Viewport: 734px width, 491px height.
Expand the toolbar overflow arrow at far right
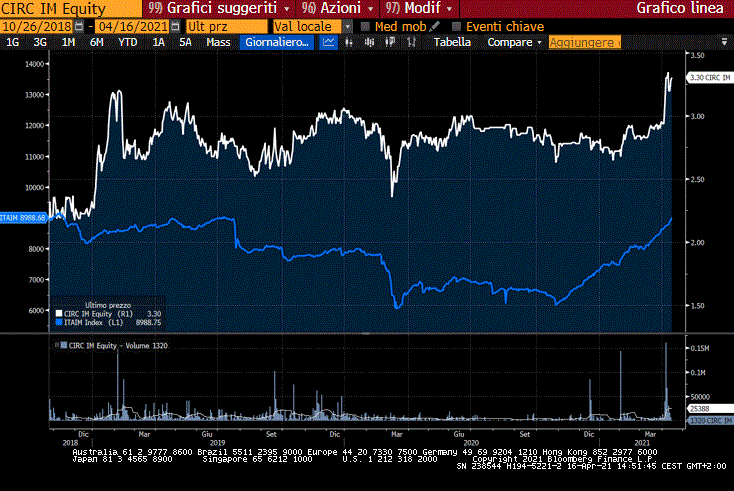(725, 42)
